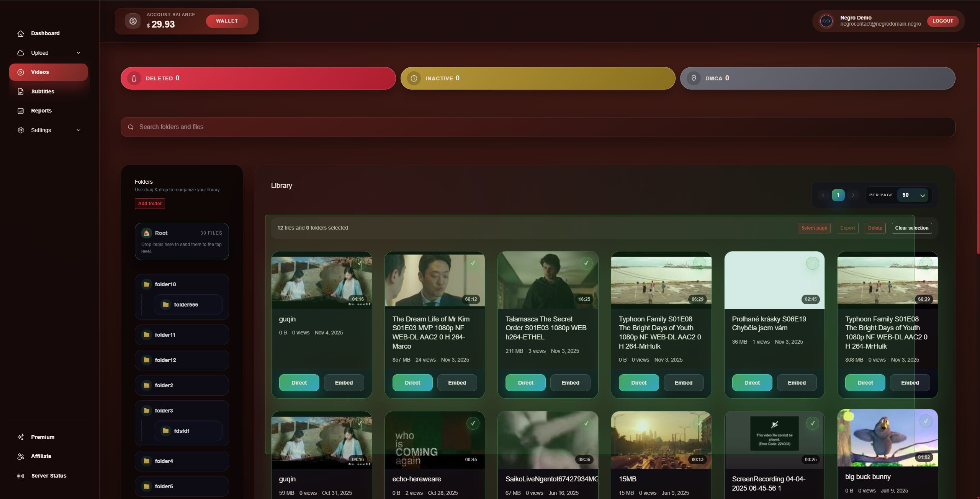Click the account balance coin icon

[x=133, y=21]
